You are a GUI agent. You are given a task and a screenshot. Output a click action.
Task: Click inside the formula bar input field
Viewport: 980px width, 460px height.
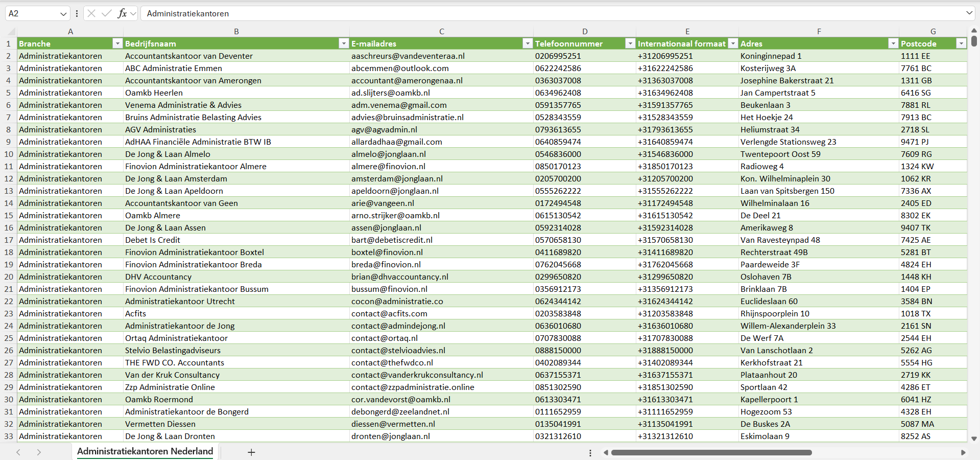pyautogui.click(x=511, y=14)
